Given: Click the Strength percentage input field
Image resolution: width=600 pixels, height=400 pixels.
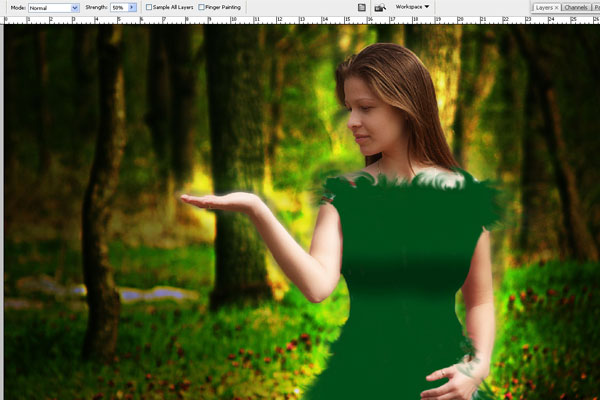Looking at the screenshot, I should pyautogui.click(x=117, y=7).
